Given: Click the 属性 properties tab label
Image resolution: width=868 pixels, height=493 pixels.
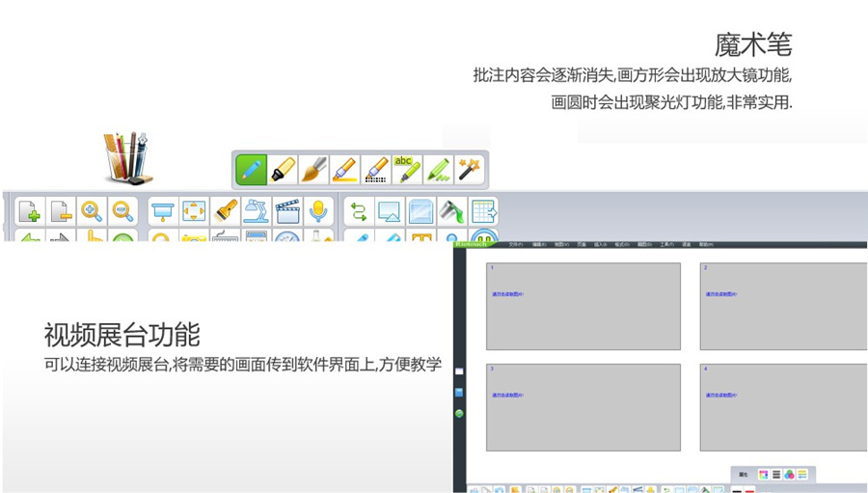Looking at the screenshot, I should click(x=744, y=475).
